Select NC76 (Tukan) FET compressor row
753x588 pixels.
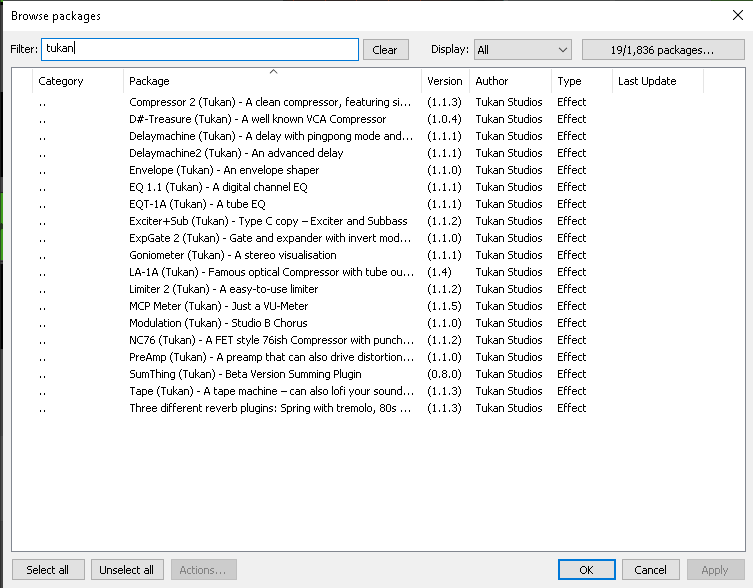click(x=378, y=340)
